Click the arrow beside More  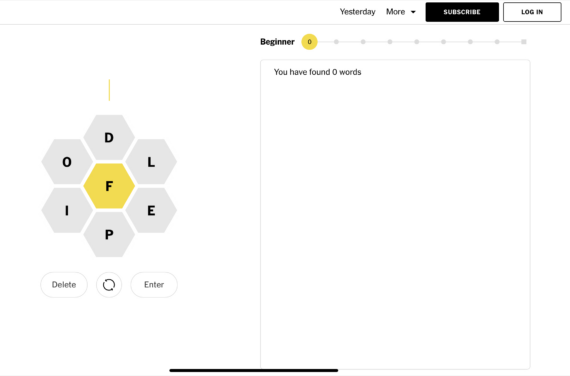coord(413,12)
